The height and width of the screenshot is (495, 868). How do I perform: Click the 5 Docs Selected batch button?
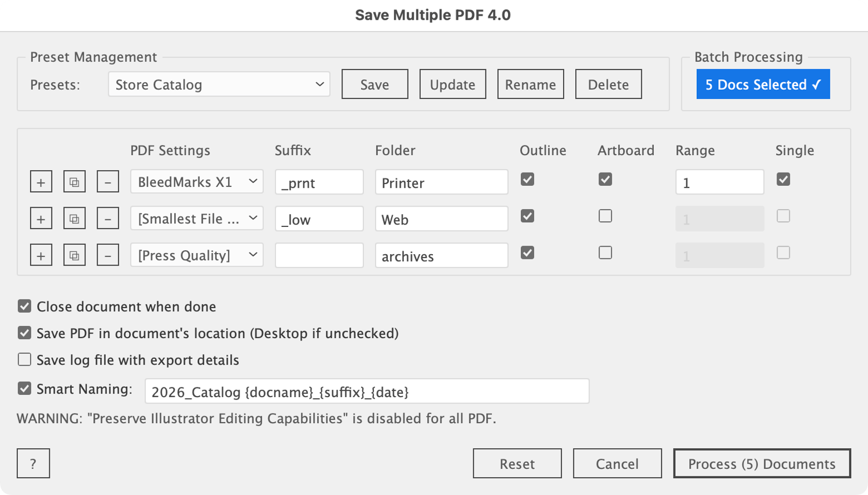(x=763, y=85)
